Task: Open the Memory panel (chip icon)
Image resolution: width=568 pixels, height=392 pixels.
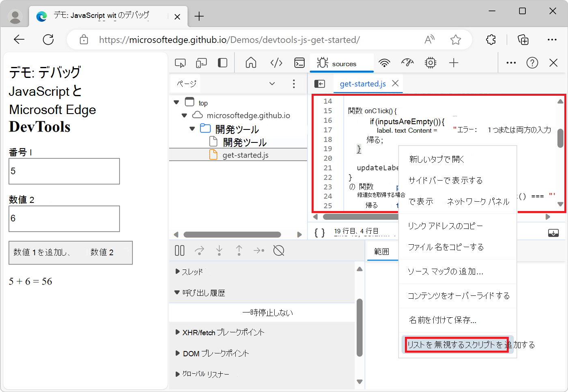Action: pos(430,63)
